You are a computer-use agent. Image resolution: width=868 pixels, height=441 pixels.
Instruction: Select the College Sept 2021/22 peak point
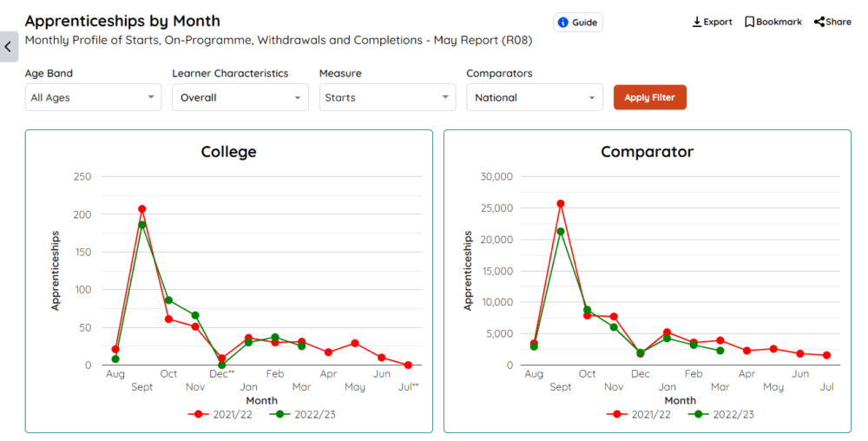point(141,209)
